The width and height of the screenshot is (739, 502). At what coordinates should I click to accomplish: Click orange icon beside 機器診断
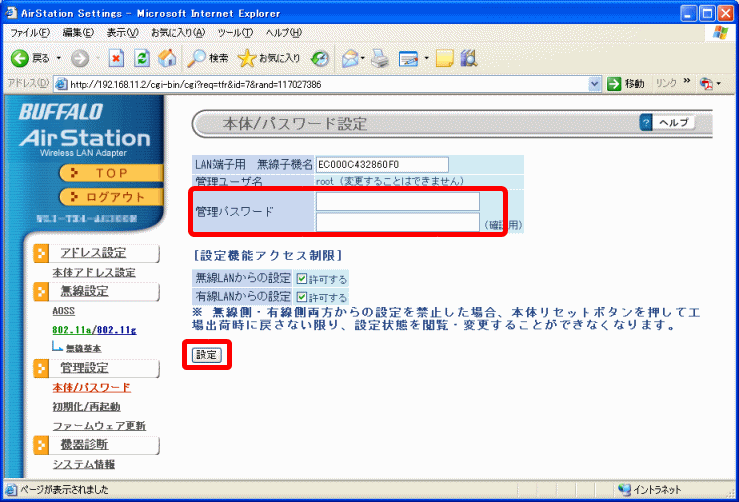click(x=41, y=445)
